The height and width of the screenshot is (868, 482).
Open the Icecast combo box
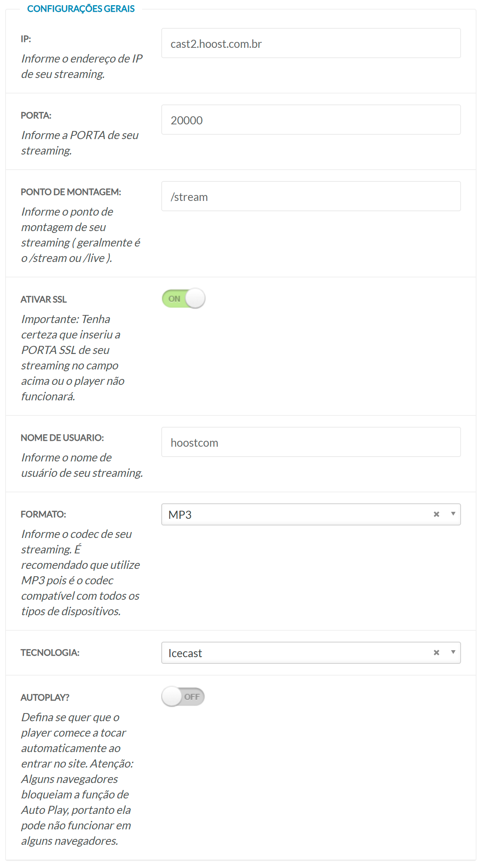tap(295, 653)
